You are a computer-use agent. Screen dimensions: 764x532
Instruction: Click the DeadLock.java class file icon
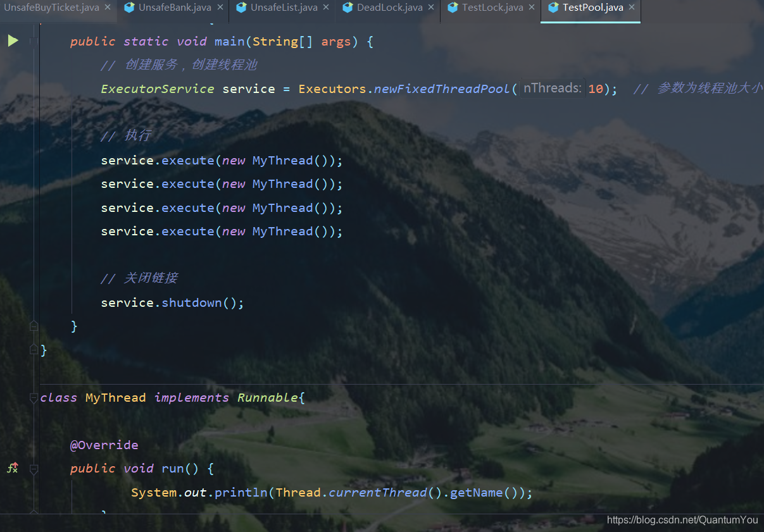click(348, 8)
